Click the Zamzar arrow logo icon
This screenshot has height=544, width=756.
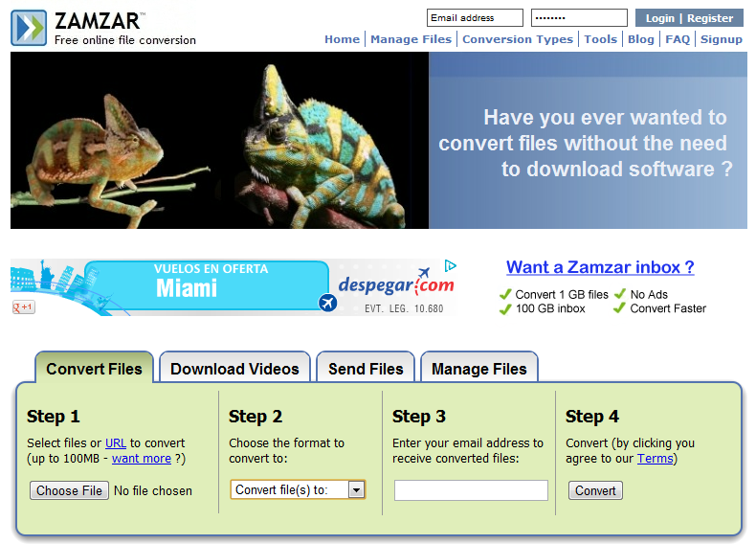(x=29, y=28)
